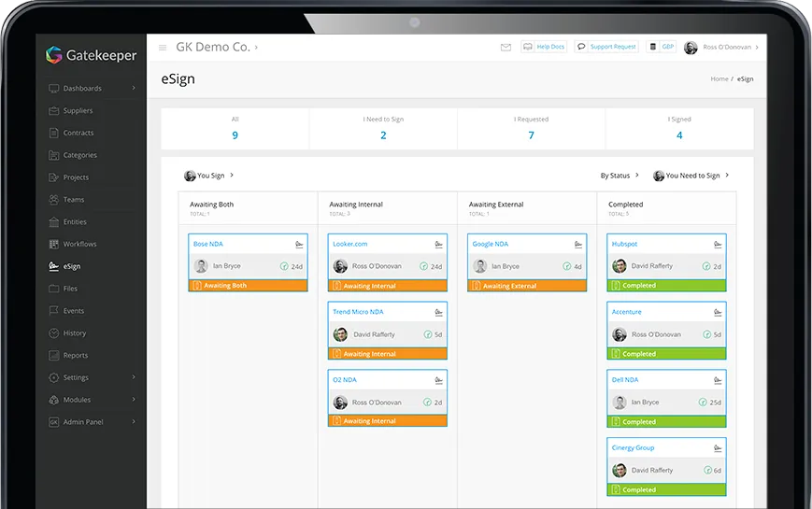
Task: Click the signature icon on Dell NDA card
Action: pos(718,380)
